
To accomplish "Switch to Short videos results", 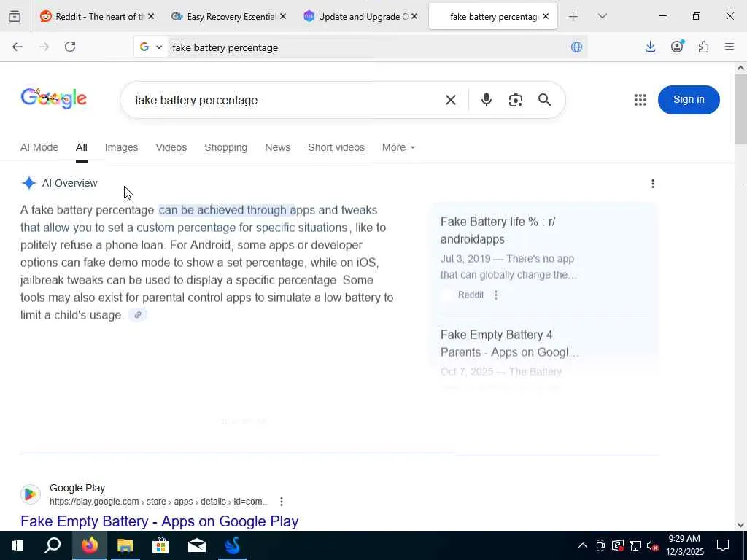I will click(x=336, y=147).
